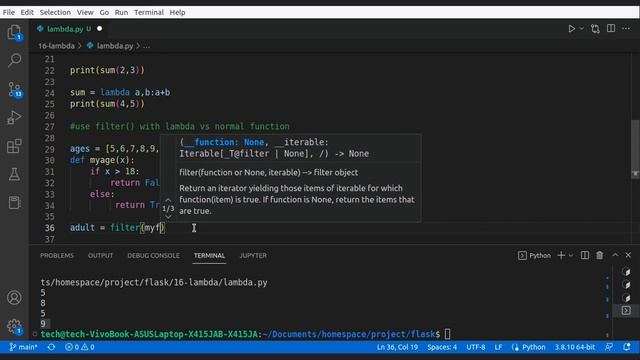Show next signature with down chevron
The image size is (640, 360).
tap(168, 217)
